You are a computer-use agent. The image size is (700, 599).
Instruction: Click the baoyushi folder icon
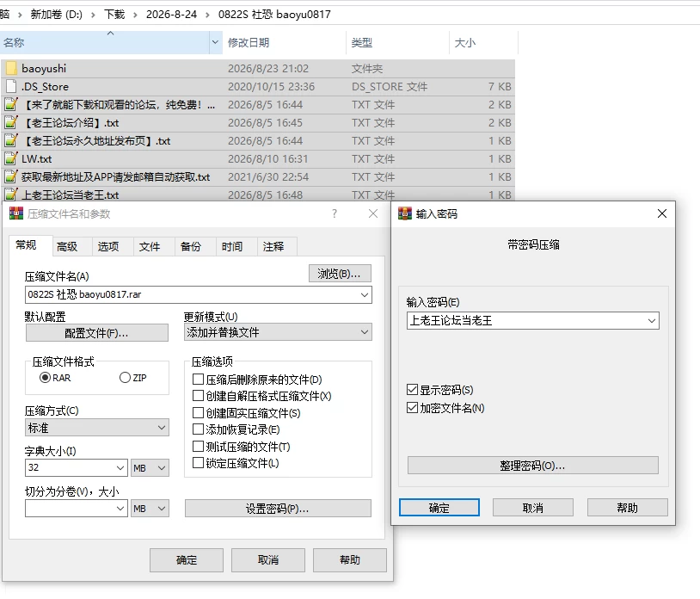pyautogui.click(x=11, y=68)
